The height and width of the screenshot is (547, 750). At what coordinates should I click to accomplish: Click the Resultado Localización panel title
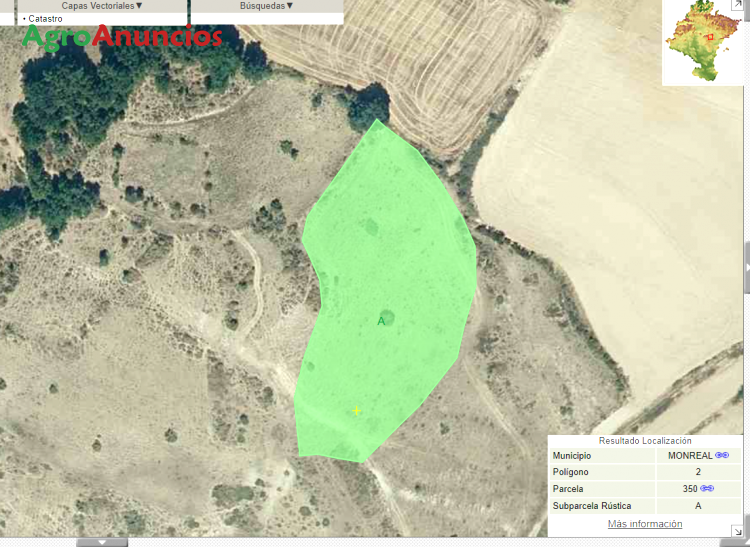click(x=645, y=441)
